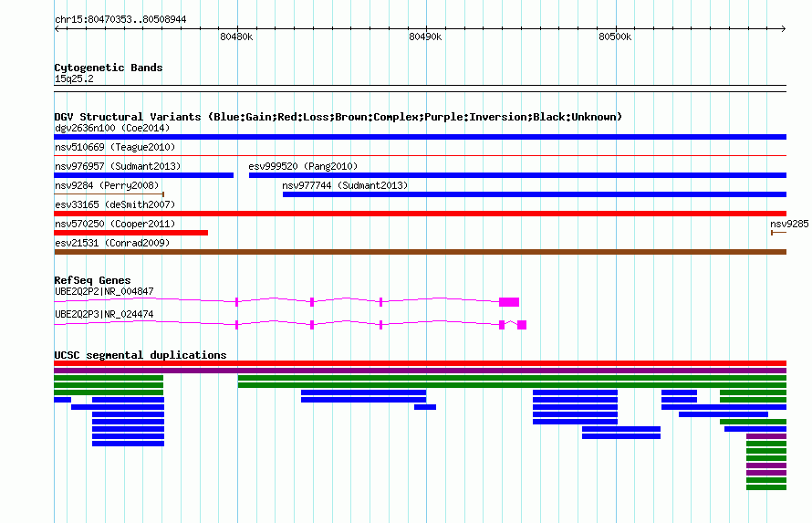Click the UCSC segmental duplications track title
812x523 pixels.
(x=141, y=355)
